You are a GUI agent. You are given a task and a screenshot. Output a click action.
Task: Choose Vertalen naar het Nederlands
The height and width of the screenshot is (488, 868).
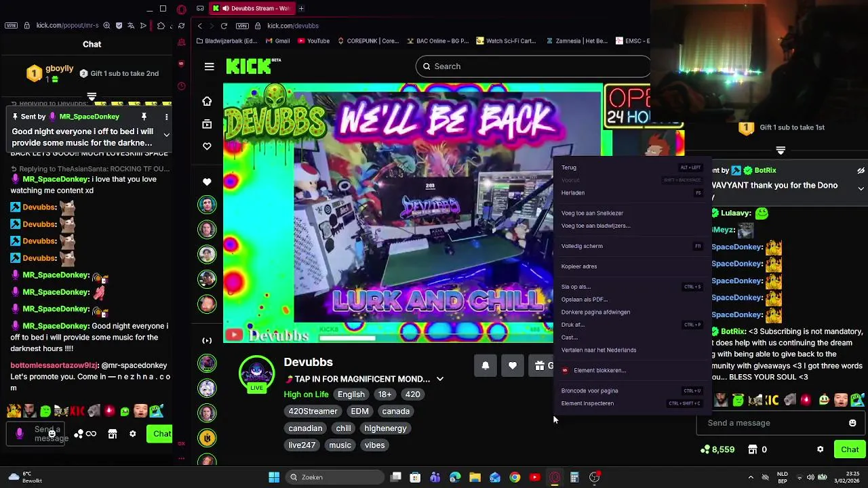631,350
